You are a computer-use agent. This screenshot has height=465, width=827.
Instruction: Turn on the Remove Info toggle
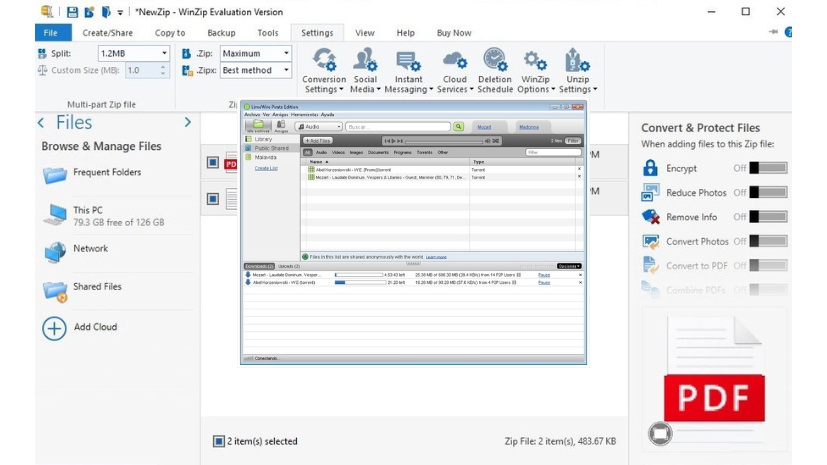point(768,217)
